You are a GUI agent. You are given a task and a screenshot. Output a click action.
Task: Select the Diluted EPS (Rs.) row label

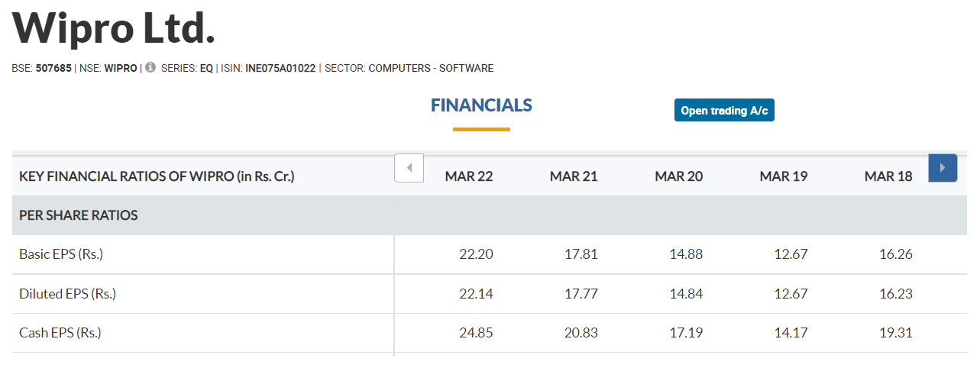click(x=67, y=294)
